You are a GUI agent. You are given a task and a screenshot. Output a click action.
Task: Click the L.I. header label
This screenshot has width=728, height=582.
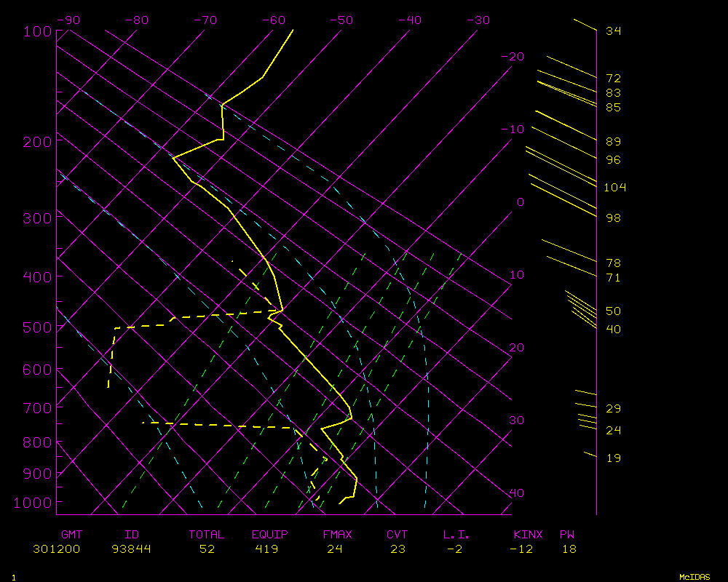pos(456,535)
